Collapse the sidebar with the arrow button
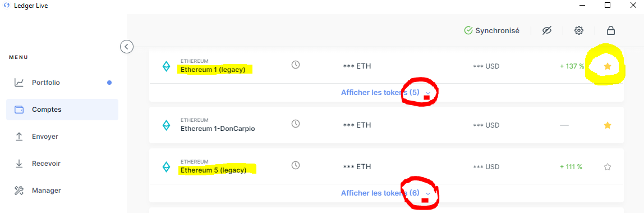 point(127,47)
